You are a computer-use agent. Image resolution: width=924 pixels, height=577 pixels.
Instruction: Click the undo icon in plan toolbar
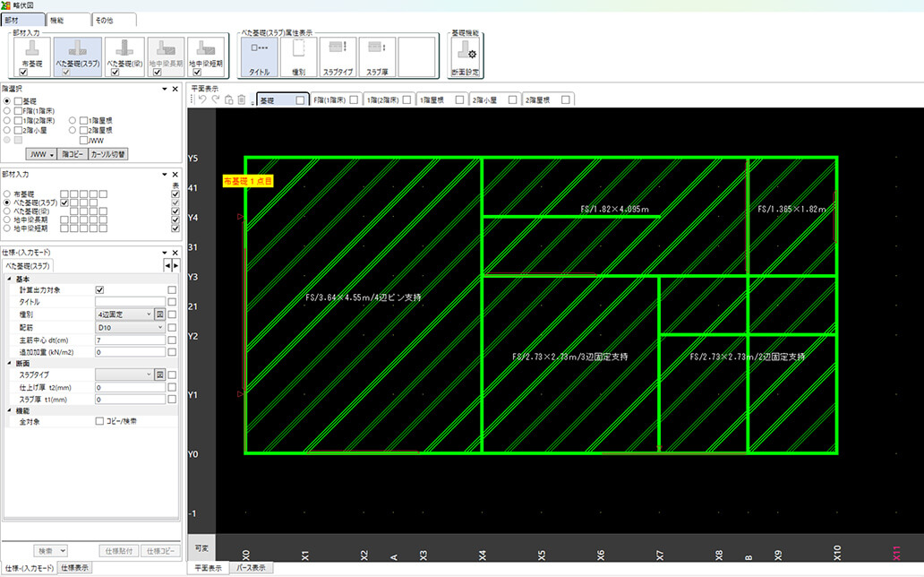point(202,99)
